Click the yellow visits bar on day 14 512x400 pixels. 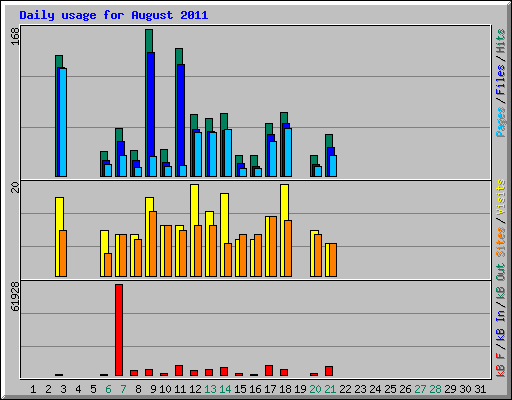point(224,218)
